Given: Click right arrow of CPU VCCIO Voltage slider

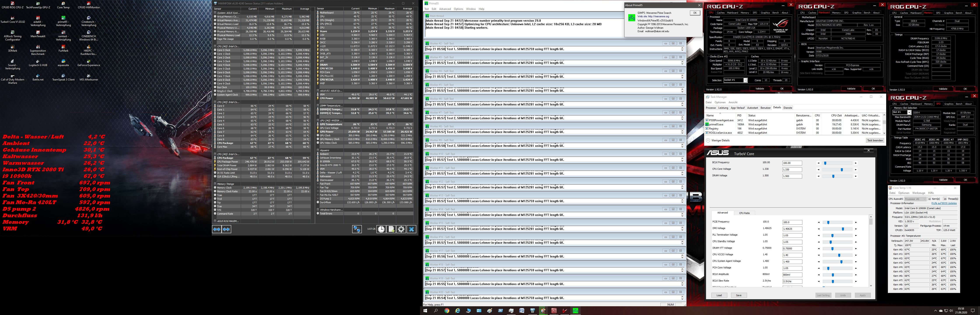Looking at the screenshot, I should (x=856, y=255).
